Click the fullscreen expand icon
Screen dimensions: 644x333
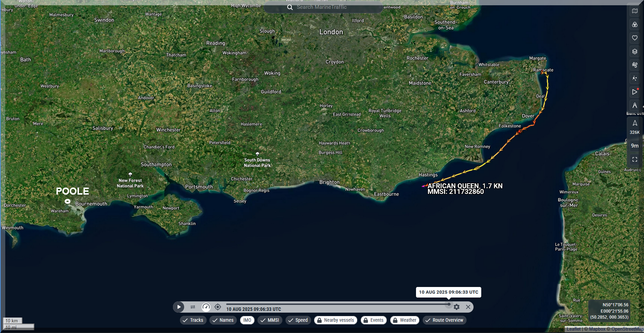click(x=635, y=159)
